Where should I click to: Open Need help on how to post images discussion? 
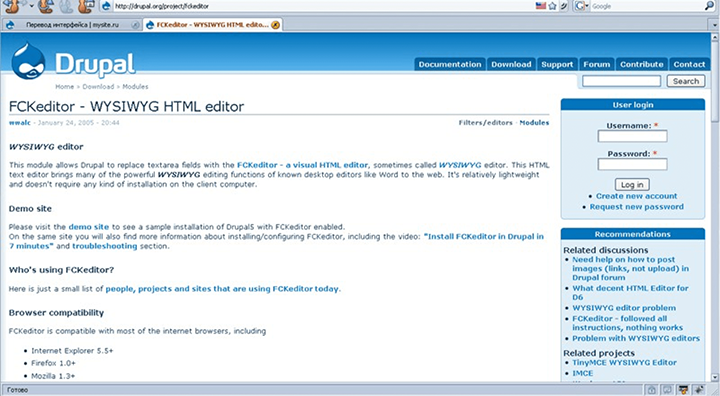coord(630,269)
